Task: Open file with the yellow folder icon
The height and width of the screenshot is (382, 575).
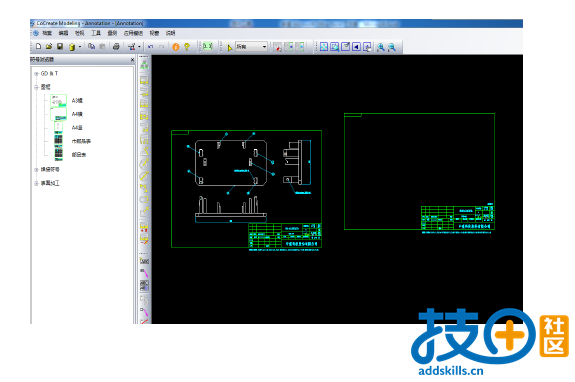Action: [x=49, y=47]
